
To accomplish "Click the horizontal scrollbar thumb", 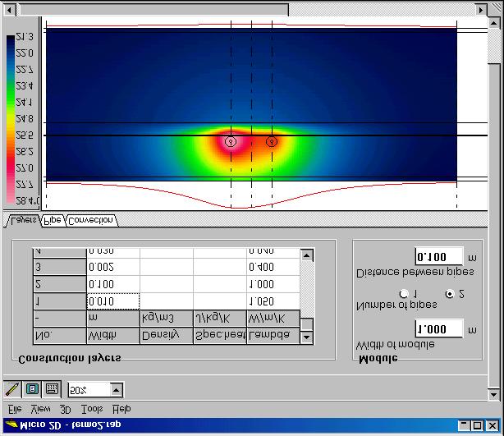I will click(x=153, y=10).
